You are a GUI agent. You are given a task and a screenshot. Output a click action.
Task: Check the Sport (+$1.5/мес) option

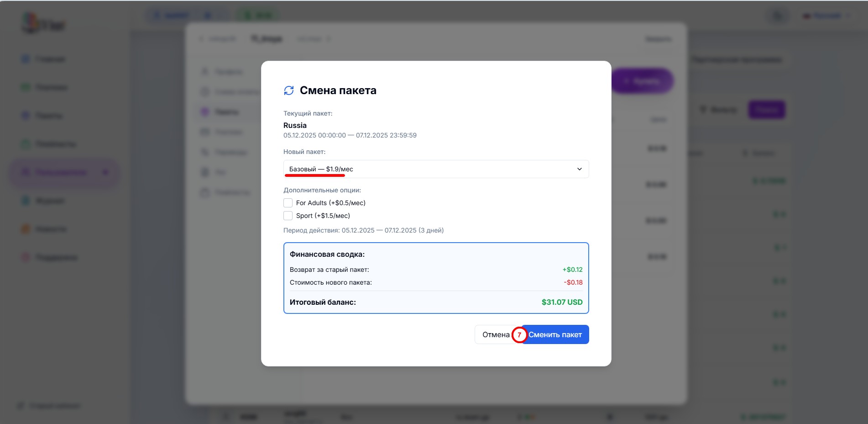pyautogui.click(x=288, y=215)
